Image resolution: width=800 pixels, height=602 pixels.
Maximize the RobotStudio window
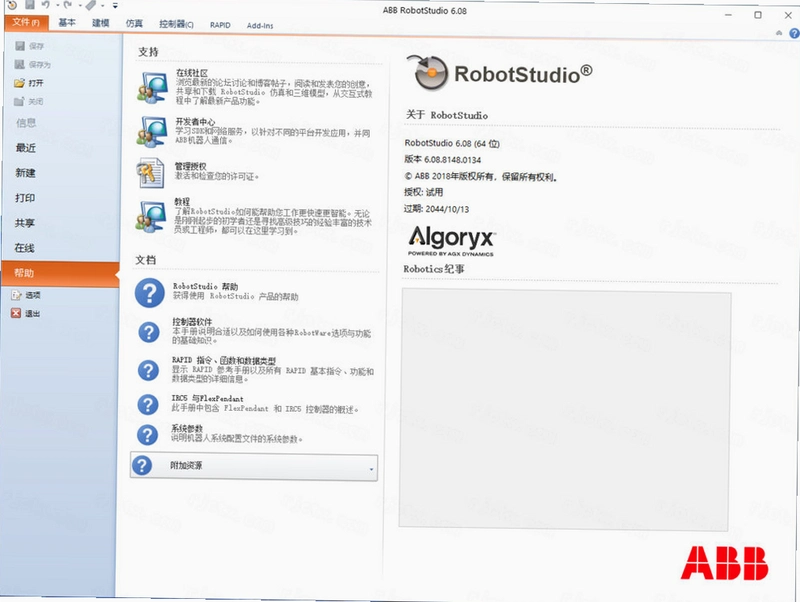pyautogui.click(x=758, y=15)
